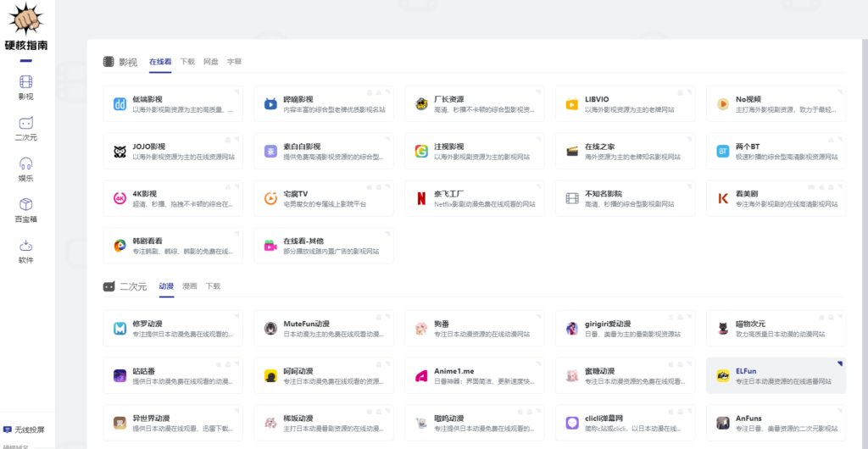Click the 两个BT icon
Screen dimensions: 868x449
tap(723, 152)
